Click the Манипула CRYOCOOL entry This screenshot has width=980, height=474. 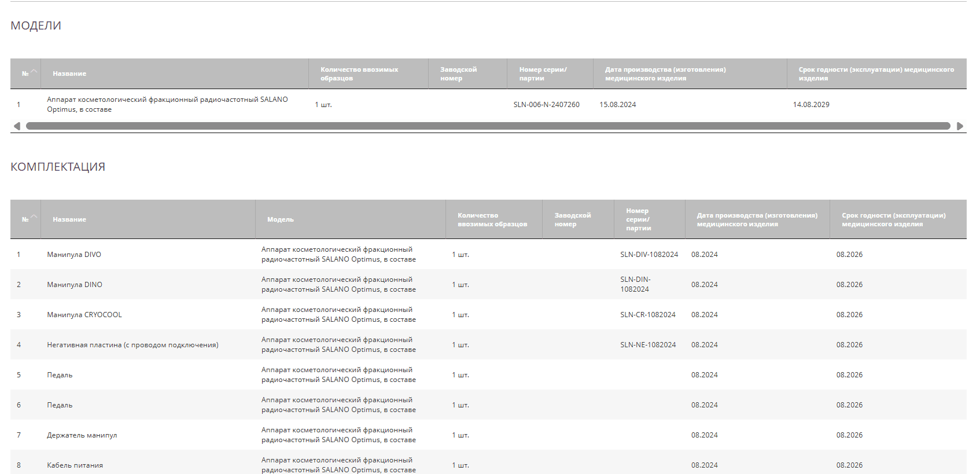click(x=84, y=315)
